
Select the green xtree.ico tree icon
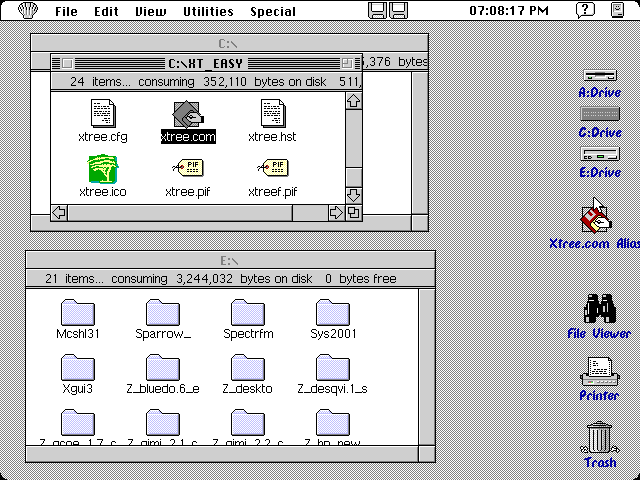click(102, 169)
